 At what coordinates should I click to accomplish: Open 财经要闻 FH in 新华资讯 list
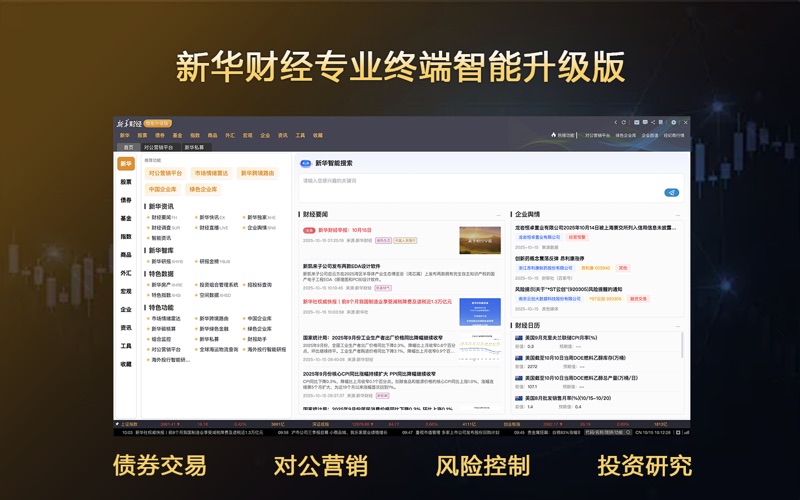click(x=163, y=217)
